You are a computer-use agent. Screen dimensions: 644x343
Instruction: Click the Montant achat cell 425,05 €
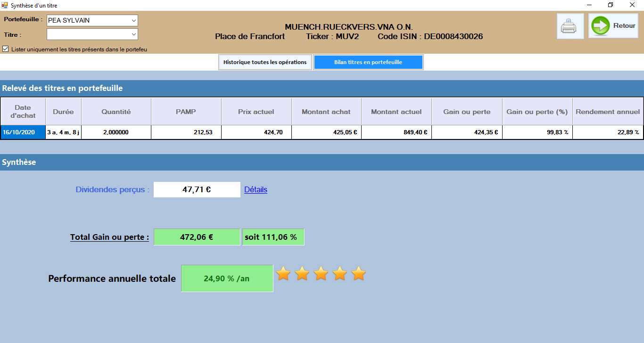tap(326, 132)
